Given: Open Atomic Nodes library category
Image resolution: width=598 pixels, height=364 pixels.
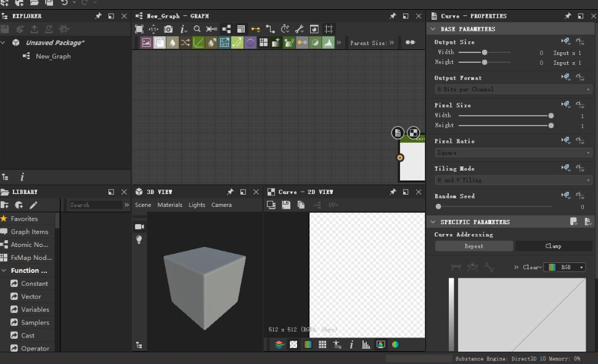Looking at the screenshot, I should tap(30, 245).
